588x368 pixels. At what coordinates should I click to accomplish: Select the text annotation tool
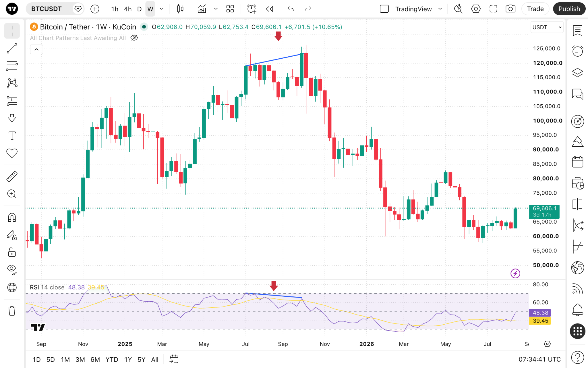tap(12, 136)
